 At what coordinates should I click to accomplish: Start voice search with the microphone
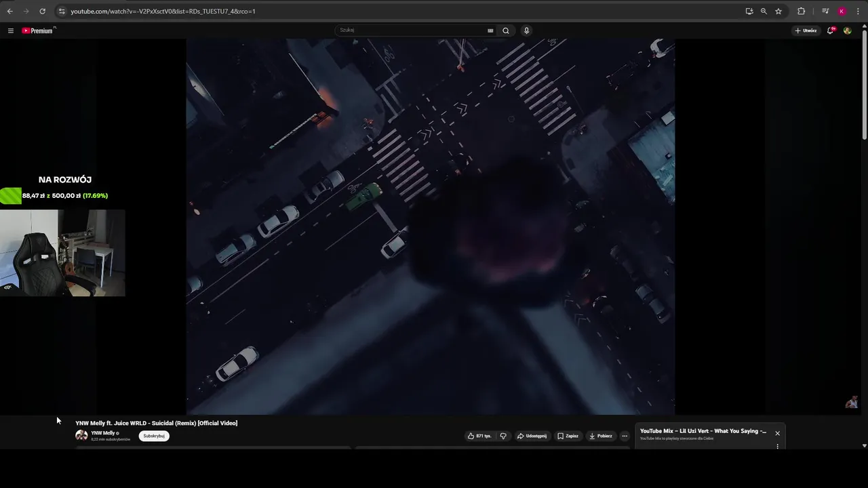pos(526,30)
